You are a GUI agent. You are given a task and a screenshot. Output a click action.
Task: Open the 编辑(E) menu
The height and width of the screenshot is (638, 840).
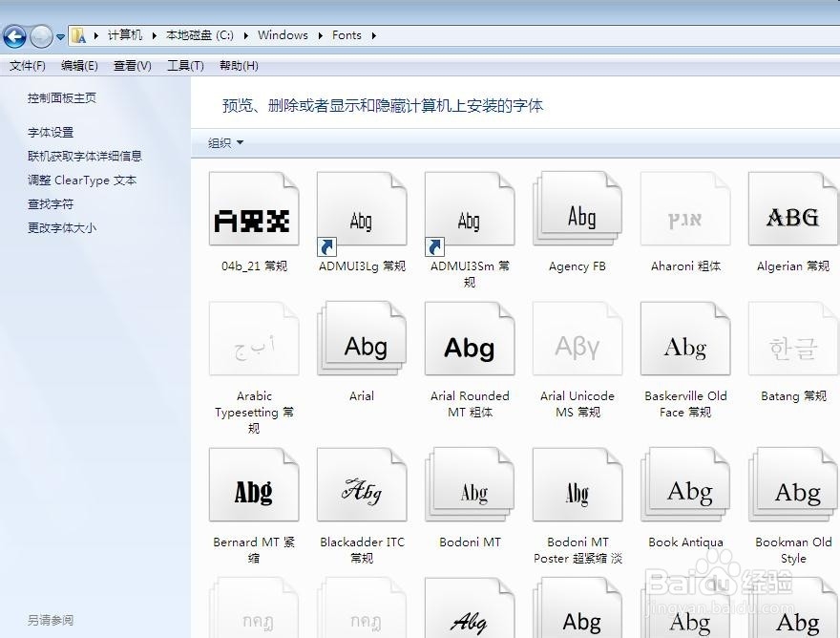coord(79,65)
